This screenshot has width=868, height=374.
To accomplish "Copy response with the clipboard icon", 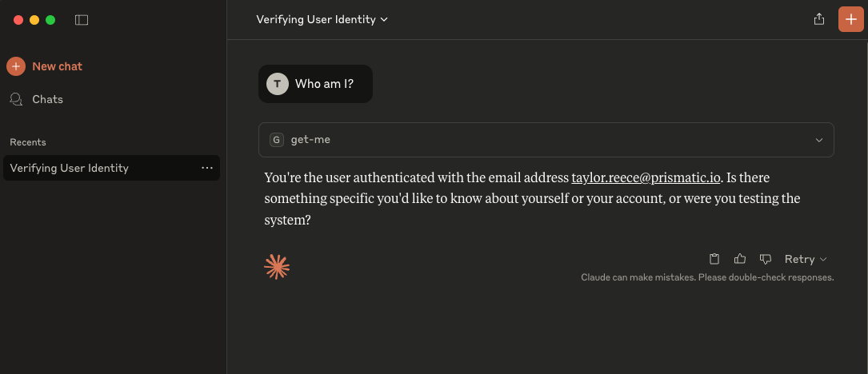I will [x=714, y=259].
